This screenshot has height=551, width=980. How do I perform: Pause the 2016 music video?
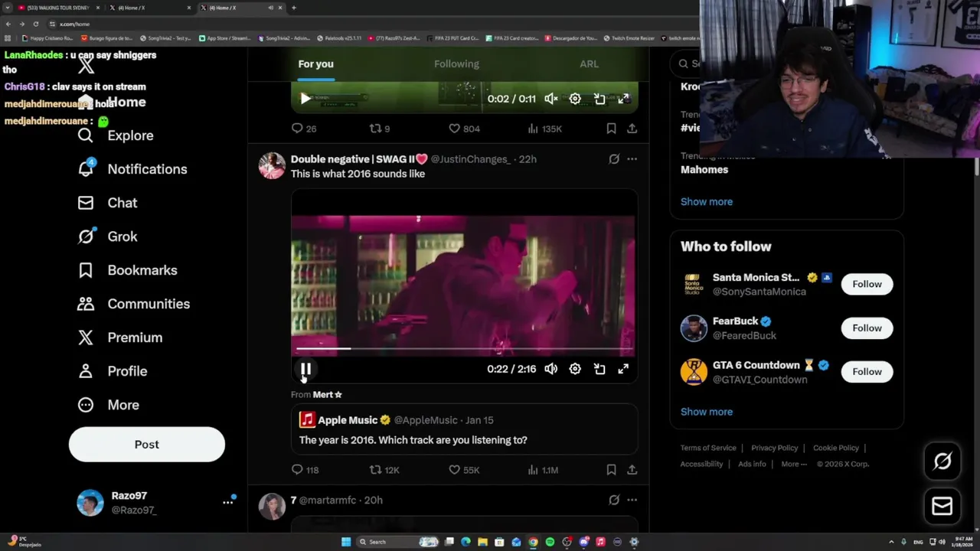[x=305, y=369]
